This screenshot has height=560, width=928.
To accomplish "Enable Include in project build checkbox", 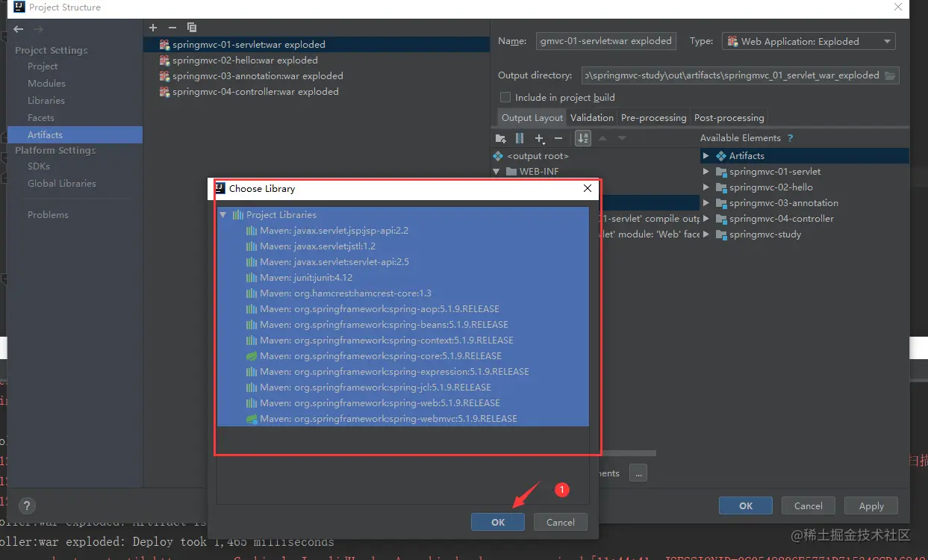I will point(505,98).
